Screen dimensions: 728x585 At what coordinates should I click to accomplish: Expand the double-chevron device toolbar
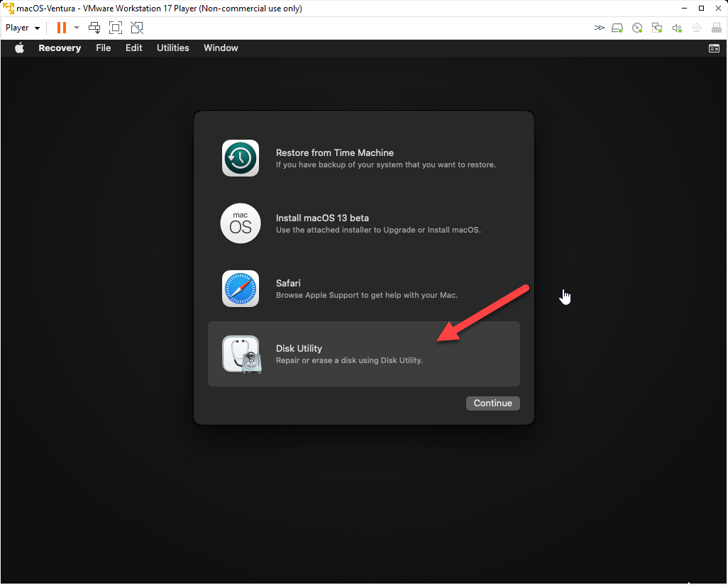coord(600,28)
